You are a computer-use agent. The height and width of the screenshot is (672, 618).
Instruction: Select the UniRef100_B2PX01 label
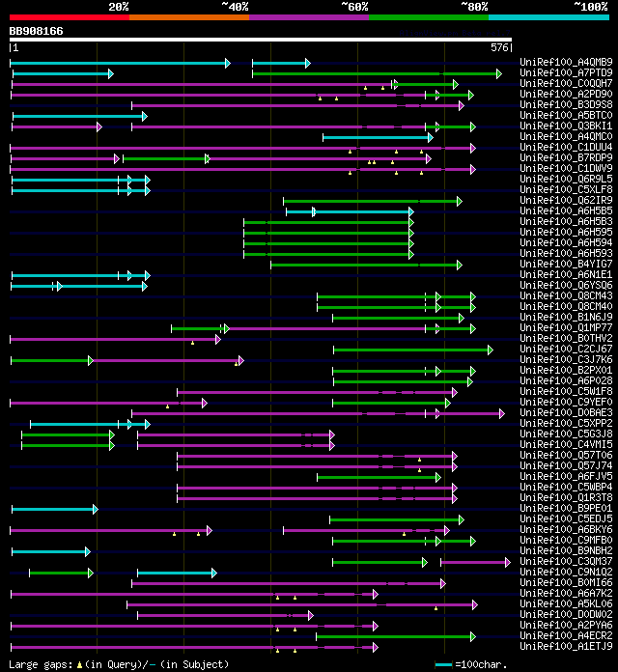(566, 370)
